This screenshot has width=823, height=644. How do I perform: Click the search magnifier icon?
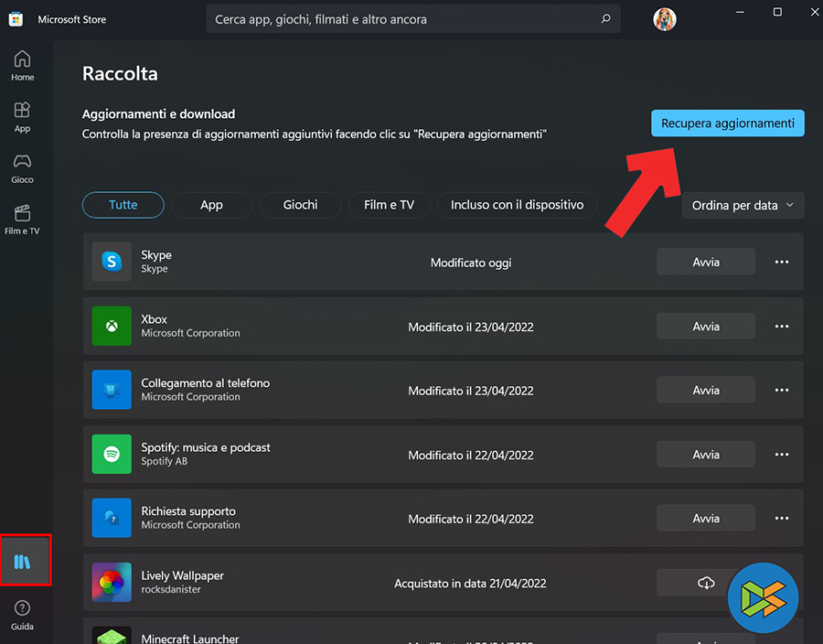(x=604, y=19)
